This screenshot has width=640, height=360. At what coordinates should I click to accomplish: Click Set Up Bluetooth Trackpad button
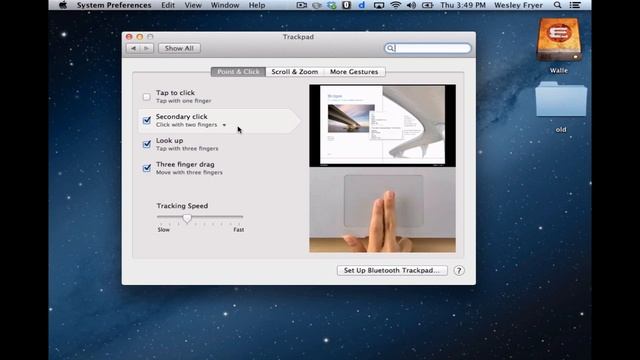click(x=392, y=270)
